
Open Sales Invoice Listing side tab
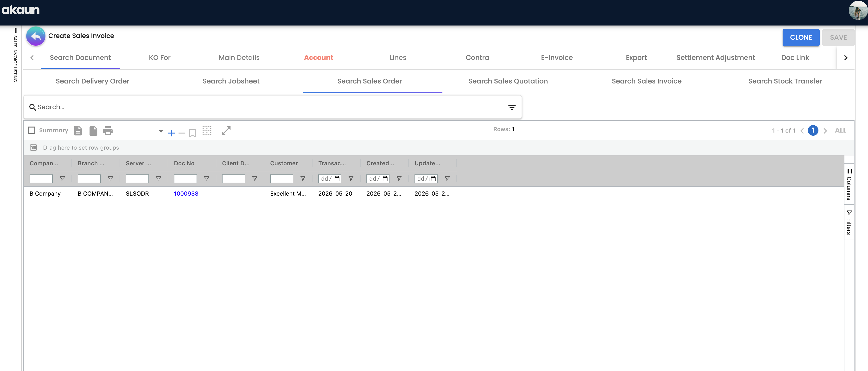click(15, 55)
